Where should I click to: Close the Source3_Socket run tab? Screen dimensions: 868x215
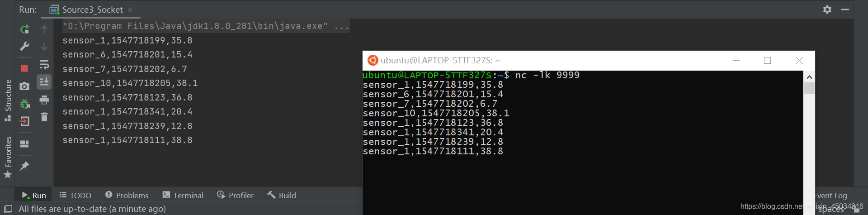click(130, 10)
